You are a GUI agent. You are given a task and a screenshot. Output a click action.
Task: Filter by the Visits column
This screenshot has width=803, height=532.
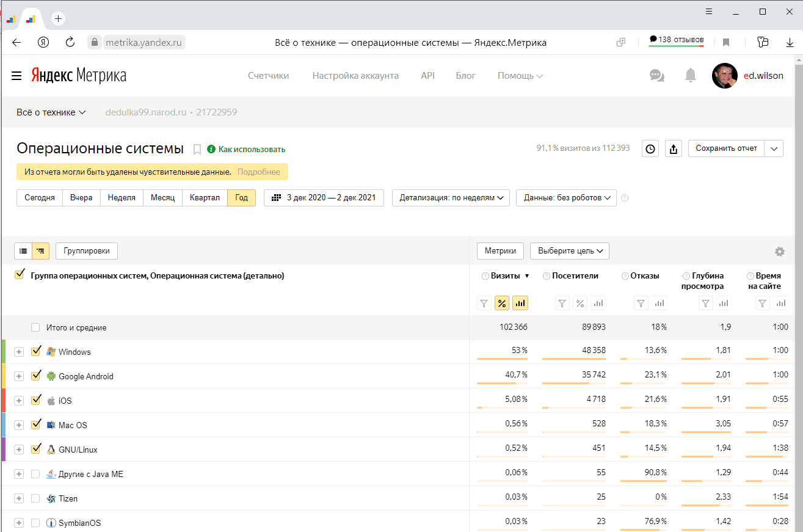[x=484, y=303]
